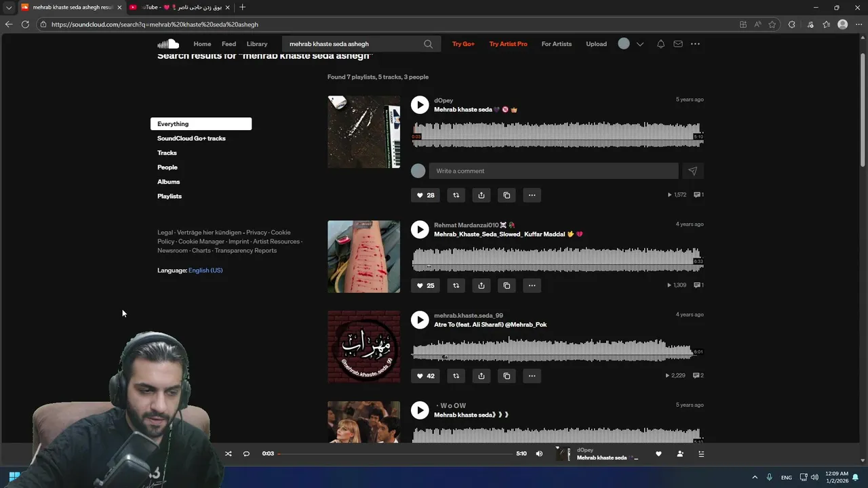
Task: Open the bloody arm artwork thumbnail
Action: [363, 256]
